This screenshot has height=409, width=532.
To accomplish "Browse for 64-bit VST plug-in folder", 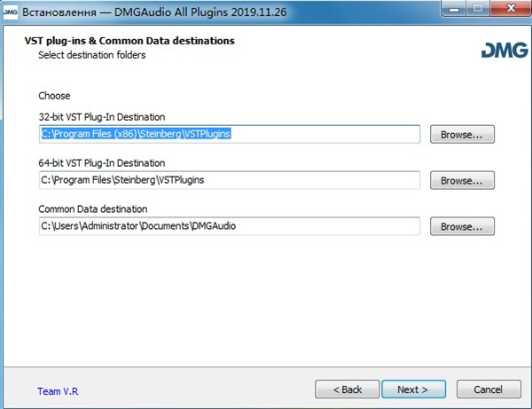I will point(462,180).
